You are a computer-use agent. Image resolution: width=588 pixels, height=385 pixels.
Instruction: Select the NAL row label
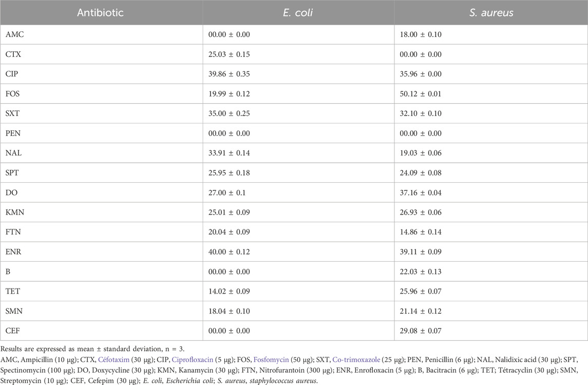tap(13, 153)
